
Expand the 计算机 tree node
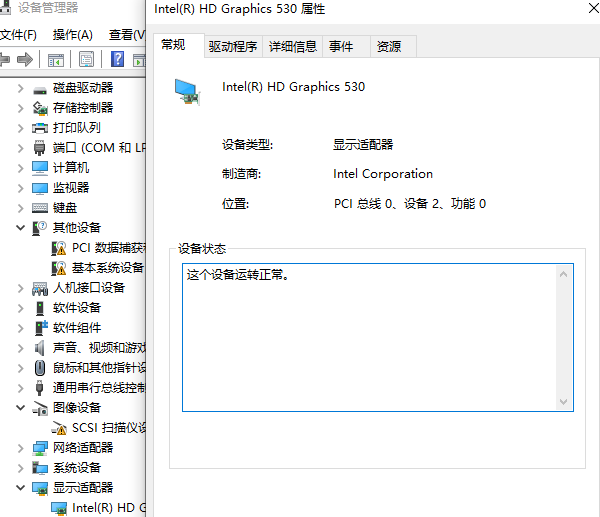(21, 168)
